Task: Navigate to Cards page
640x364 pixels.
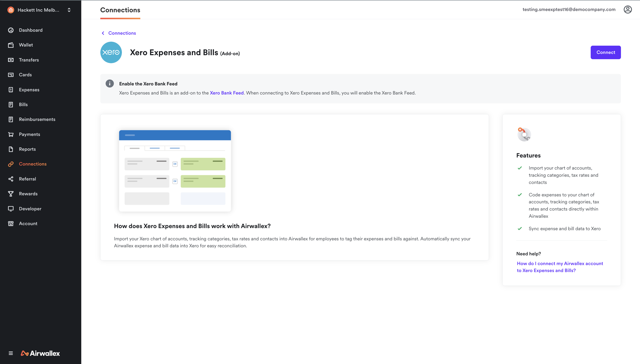Action: click(25, 75)
